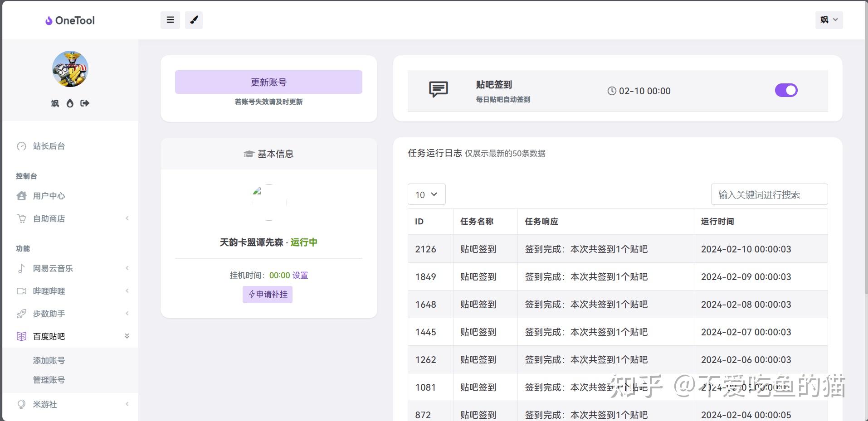Select 管理账号 under 百度贴吧
Image resolution: width=868 pixels, height=421 pixels.
click(49, 380)
